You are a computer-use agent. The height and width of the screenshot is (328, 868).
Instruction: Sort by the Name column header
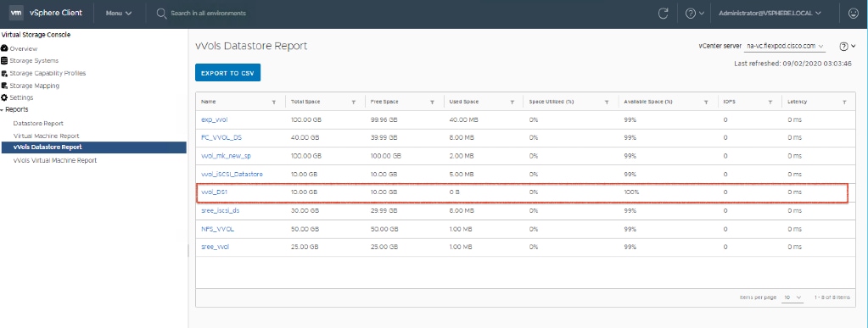click(x=208, y=103)
